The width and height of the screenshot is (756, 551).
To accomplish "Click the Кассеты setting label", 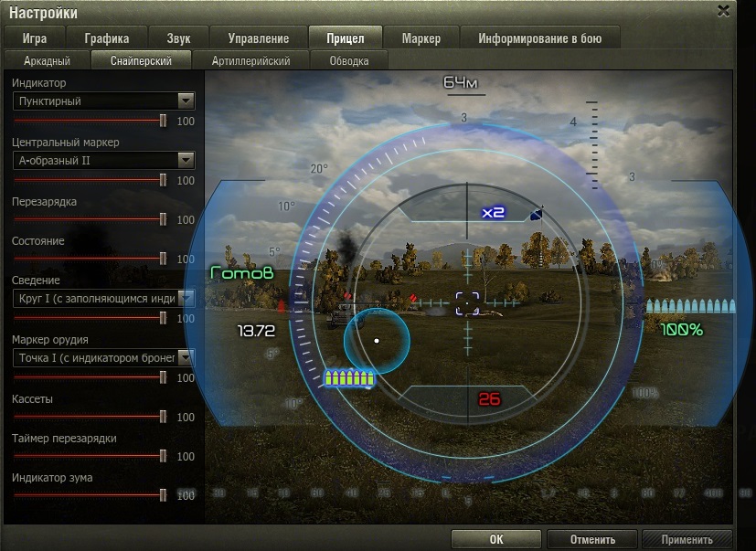I will point(32,399).
